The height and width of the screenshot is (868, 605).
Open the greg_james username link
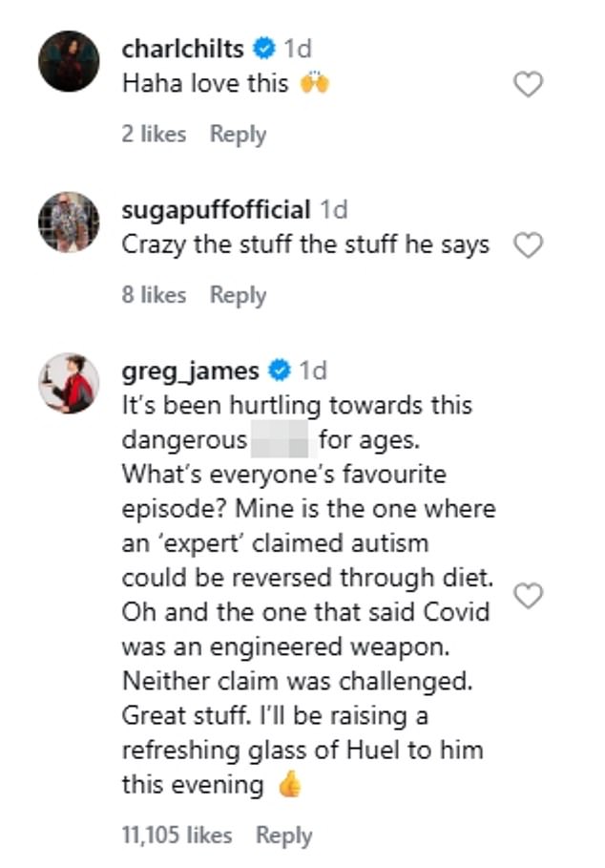click(193, 370)
